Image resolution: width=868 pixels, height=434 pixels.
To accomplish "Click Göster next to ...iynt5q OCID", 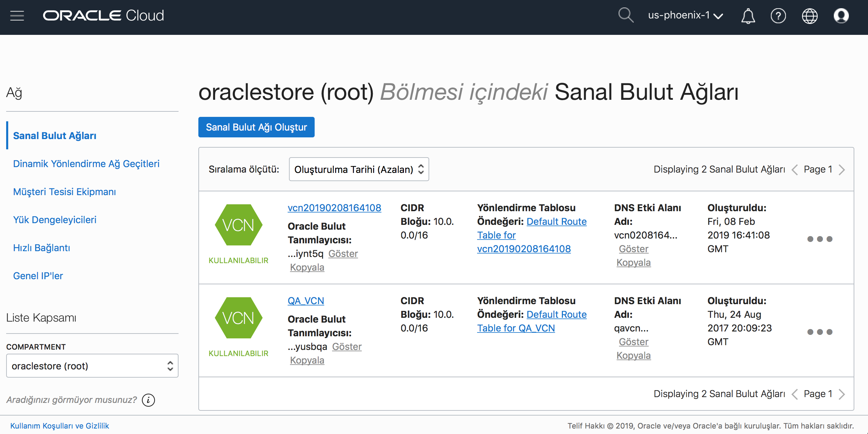I will point(343,254).
